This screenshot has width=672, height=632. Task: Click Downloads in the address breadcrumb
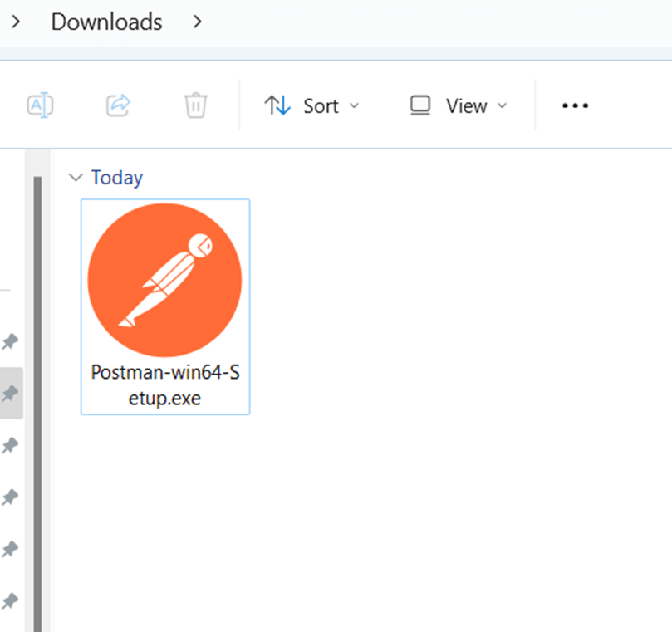point(106,22)
